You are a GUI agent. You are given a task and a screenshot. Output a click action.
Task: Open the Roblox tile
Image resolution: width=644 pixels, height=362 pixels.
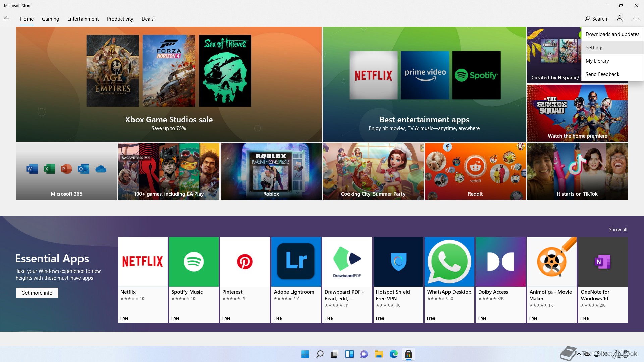tap(271, 171)
